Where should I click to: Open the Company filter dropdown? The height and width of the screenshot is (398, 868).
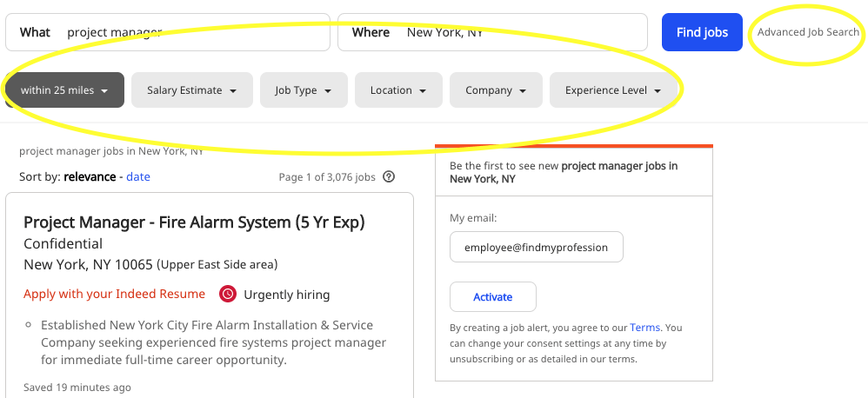496,90
